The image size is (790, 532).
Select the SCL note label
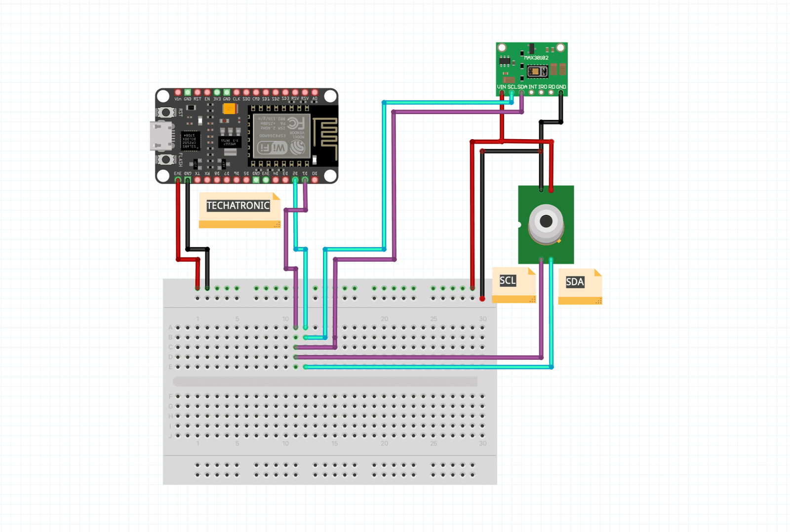pyautogui.click(x=508, y=281)
